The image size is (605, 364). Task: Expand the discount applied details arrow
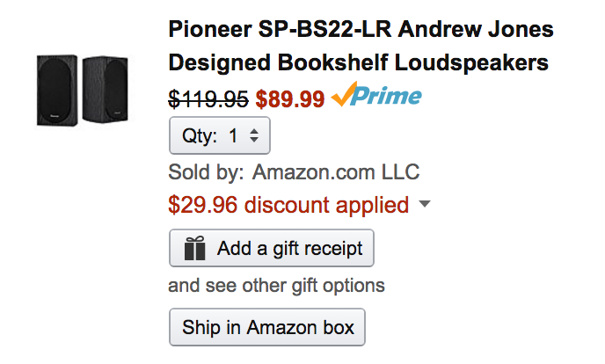tap(425, 205)
